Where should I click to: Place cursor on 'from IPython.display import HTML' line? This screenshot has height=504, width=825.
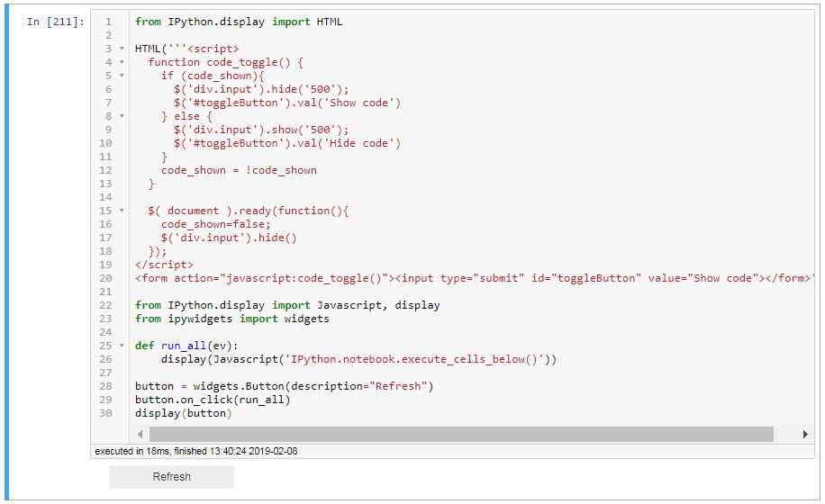coord(239,22)
